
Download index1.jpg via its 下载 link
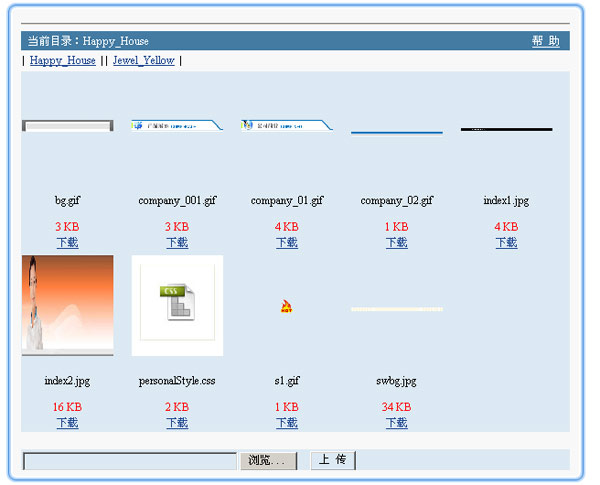(506, 243)
